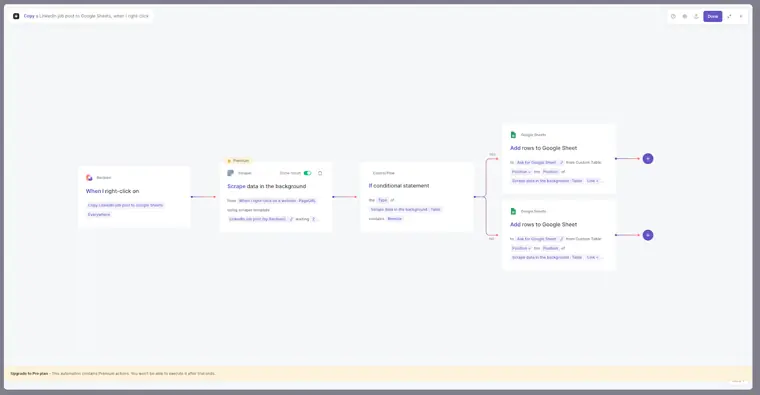Click Scrape data Table chip in the bottom Sheet card

pyautogui.click(x=547, y=257)
